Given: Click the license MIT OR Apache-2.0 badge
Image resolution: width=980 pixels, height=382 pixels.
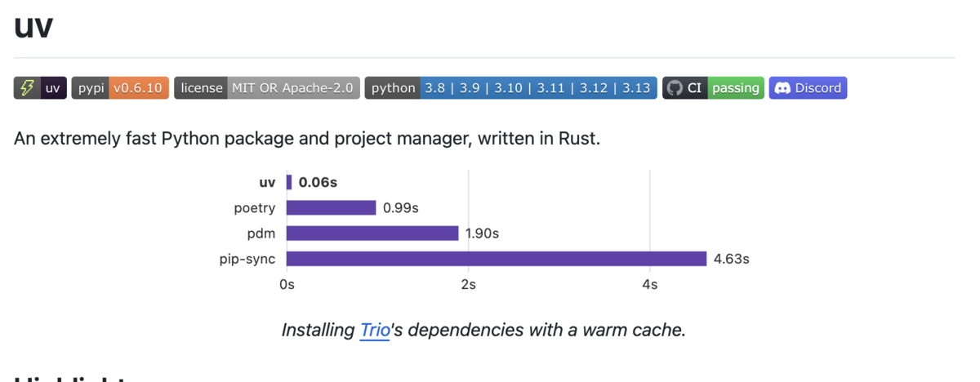Looking at the screenshot, I should coord(267,87).
